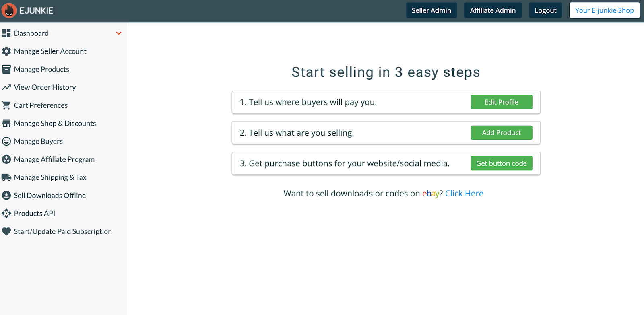Image resolution: width=644 pixels, height=315 pixels.
Task: Open Manage Products using the archive box icon
Action: pos(6,69)
